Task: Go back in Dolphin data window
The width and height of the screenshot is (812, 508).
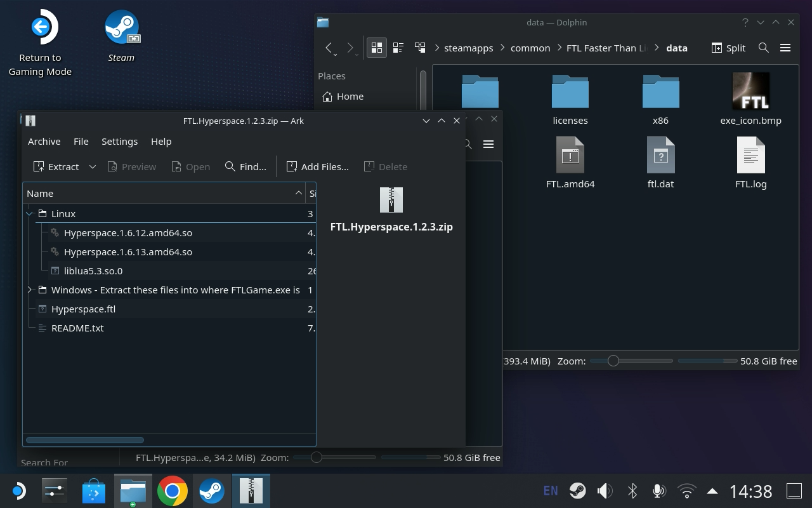Action: point(329,48)
